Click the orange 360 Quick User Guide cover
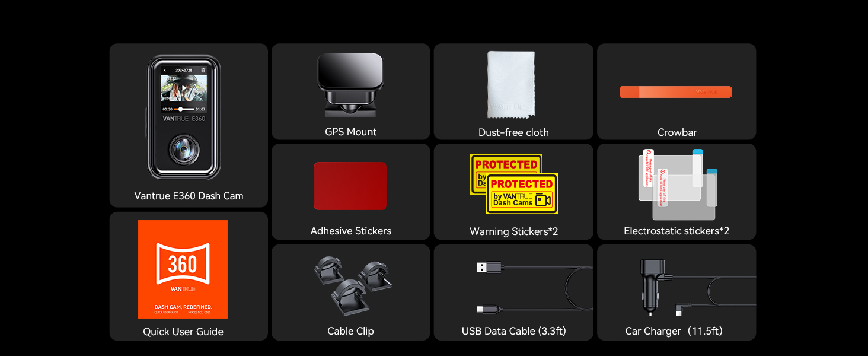Viewport: 868px width, 356px height. (183, 269)
